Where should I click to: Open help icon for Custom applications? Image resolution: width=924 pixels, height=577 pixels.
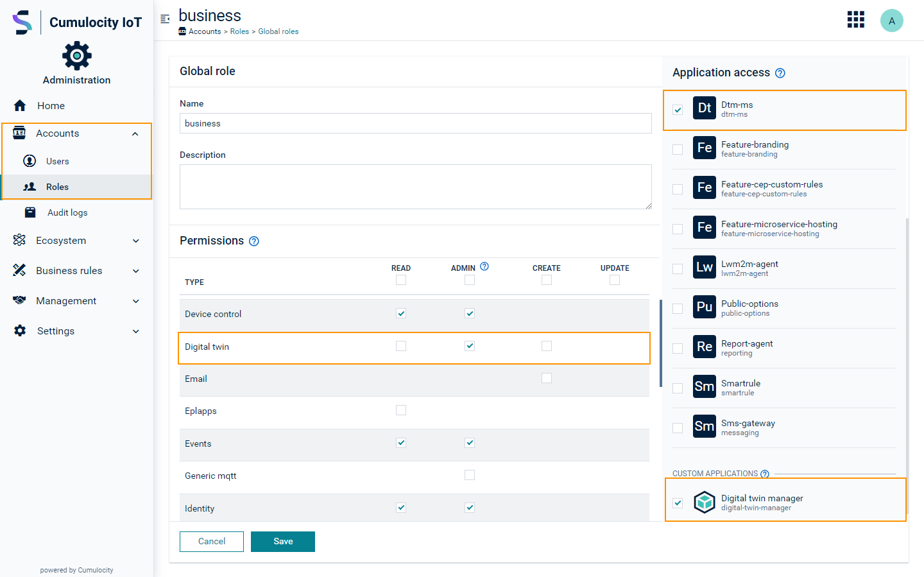pos(765,474)
